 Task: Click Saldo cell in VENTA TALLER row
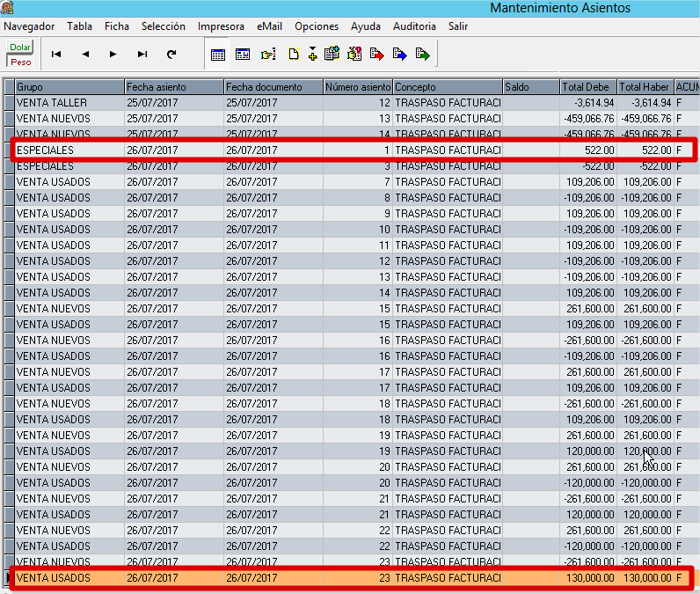pyautogui.click(x=531, y=103)
